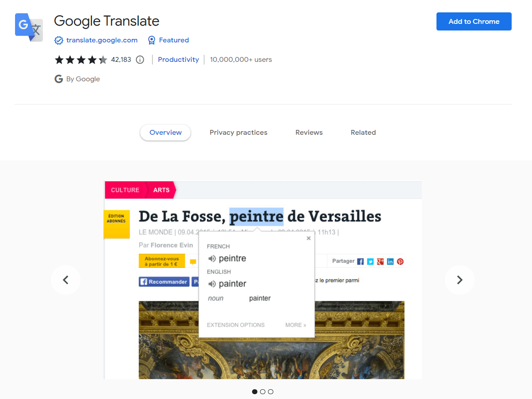
Task: Open the translate.google.com link
Action: (101, 40)
